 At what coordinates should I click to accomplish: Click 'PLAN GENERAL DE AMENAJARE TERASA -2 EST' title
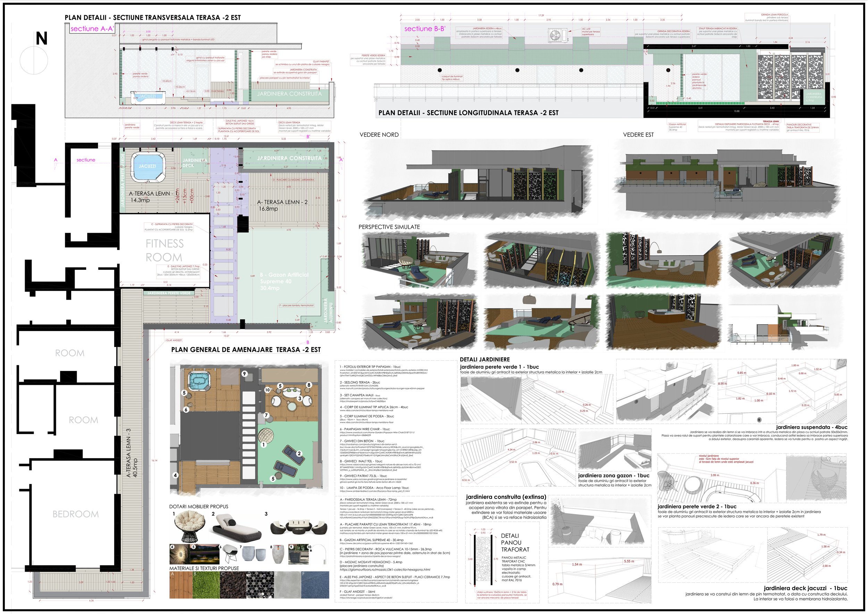[246, 350]
